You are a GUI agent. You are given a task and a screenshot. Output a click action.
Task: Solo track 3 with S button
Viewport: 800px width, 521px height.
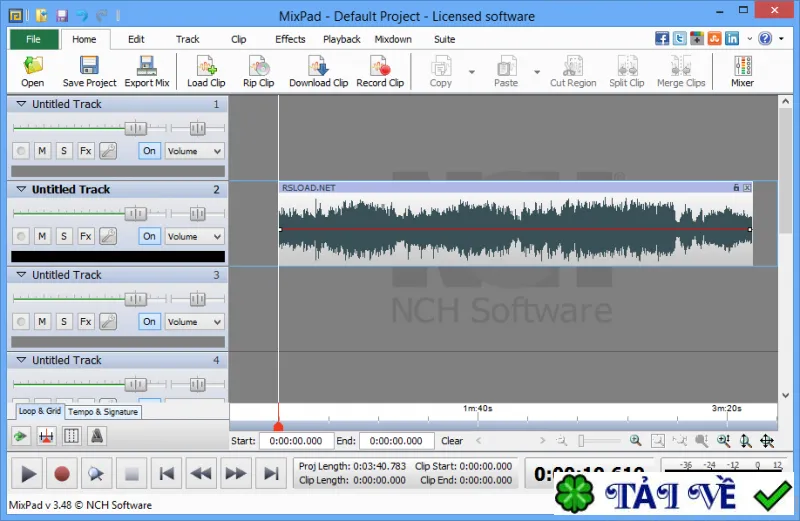point(64,321)
